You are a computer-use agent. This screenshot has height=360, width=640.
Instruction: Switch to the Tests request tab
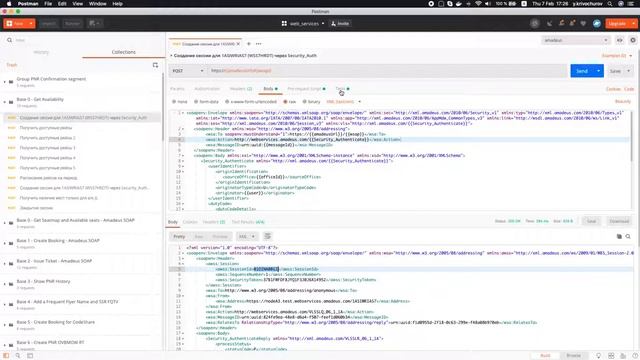[342, 89]
